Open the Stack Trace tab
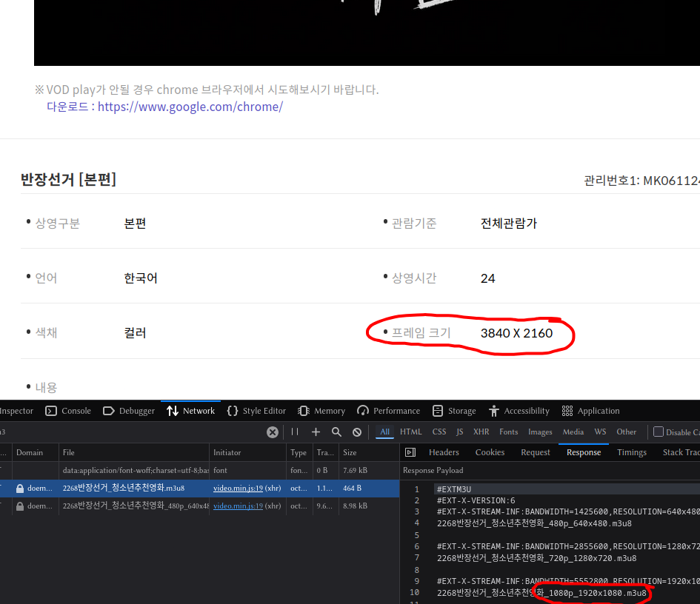The width and height of the screenshot is (700, 604). click(x=681, y=452)
